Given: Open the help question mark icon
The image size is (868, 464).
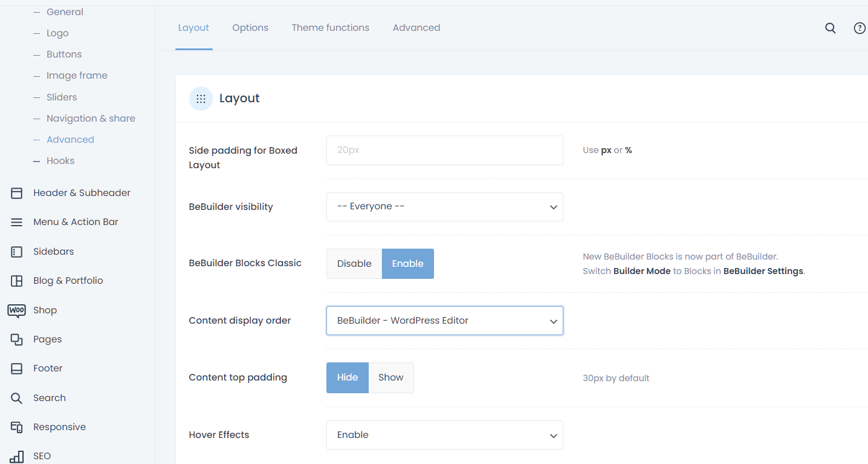Looking at the screenshot, I should (x=860, y=28).
